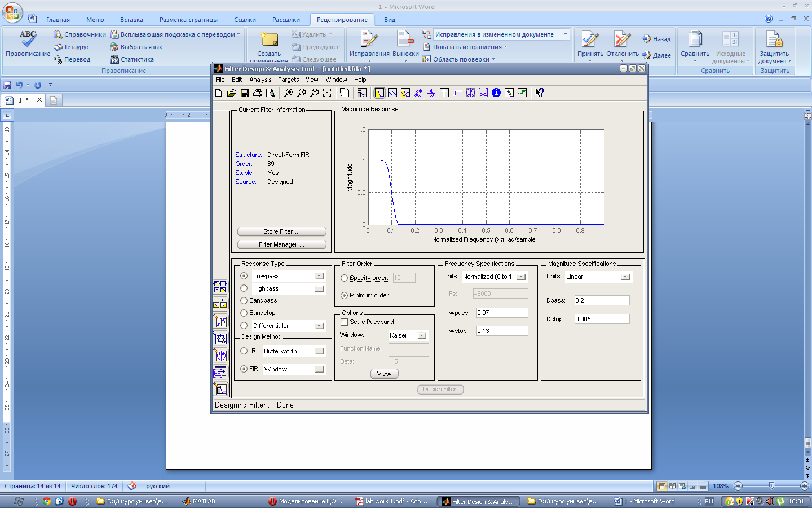Select Highpass response type radio
Image resolution: width=812 pixels, height=508 pixels.
(x=244, y=288)
